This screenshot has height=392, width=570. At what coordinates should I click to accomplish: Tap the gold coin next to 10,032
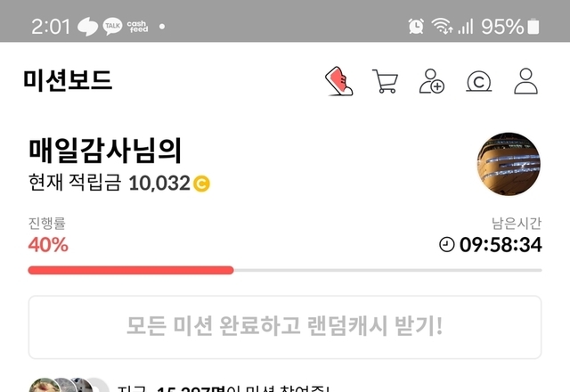click(x=201, y=184)
